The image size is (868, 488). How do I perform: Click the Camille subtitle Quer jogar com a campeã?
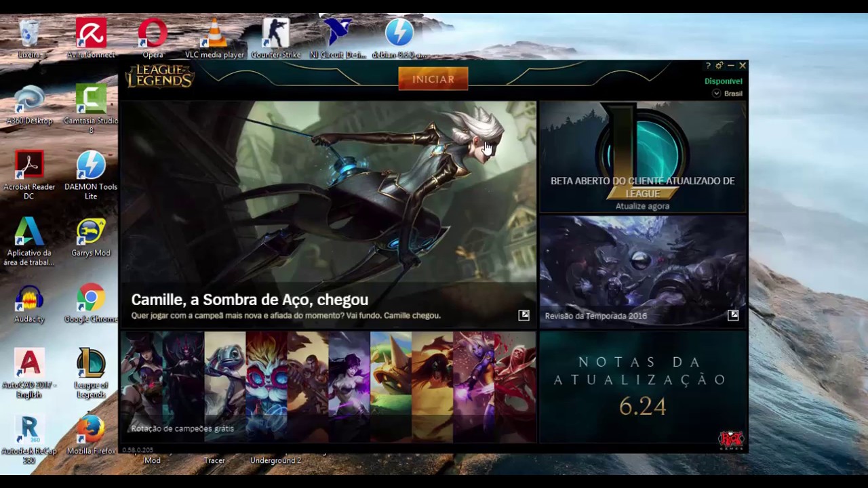click(x=285, y=316)
